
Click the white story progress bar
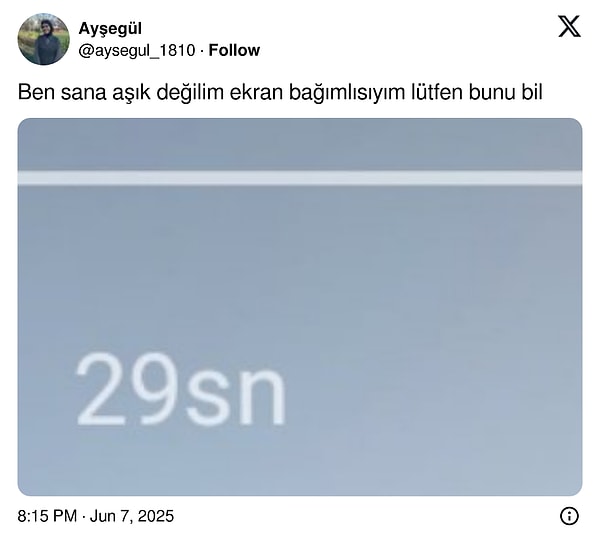click(x=300, y=178)
